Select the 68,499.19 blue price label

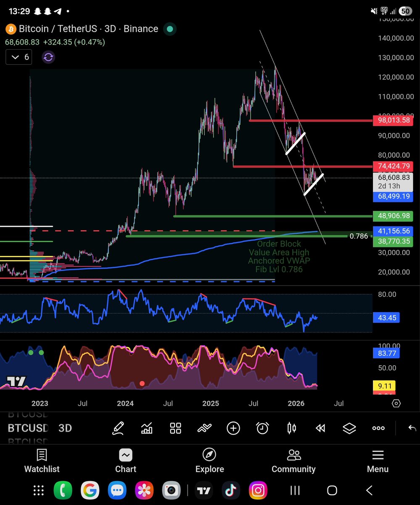click(393, 196)
